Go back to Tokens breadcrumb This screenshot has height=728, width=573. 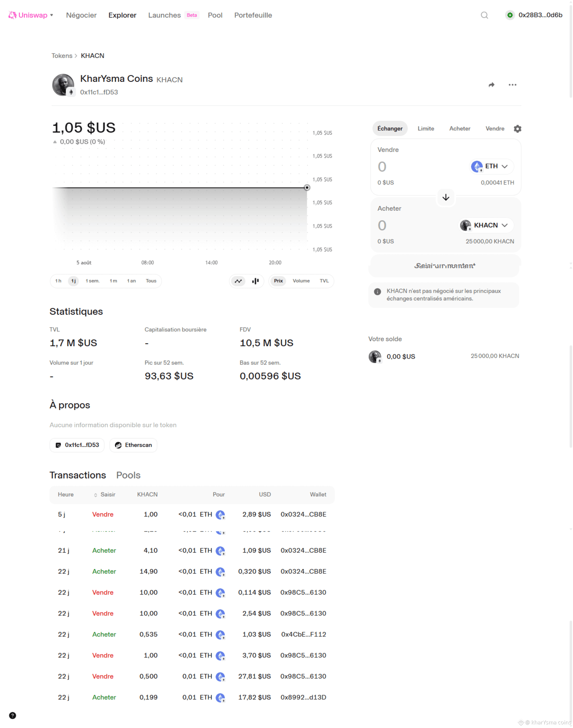[62, 56]
